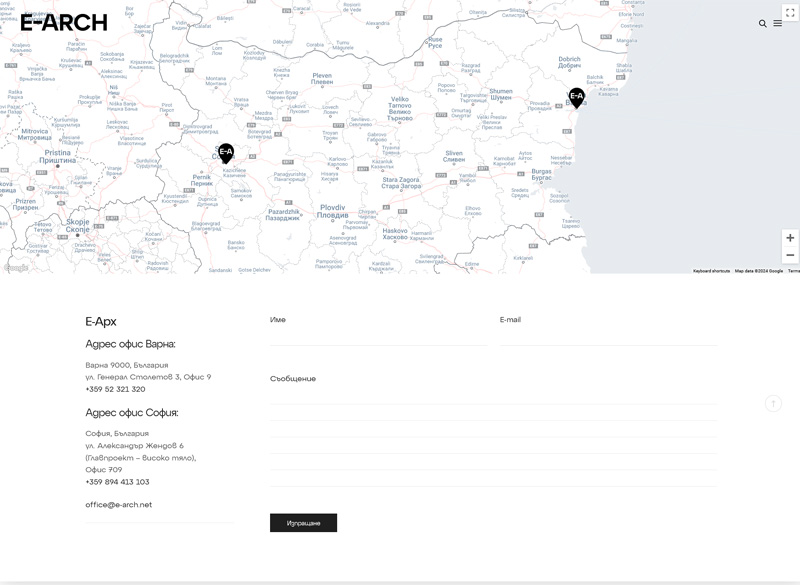The height and width of the screenshot is (585, 800).
Task: Click the Sofia phone number +359 894 413 103
Action: pyautogui.click(x=117, y=482)
